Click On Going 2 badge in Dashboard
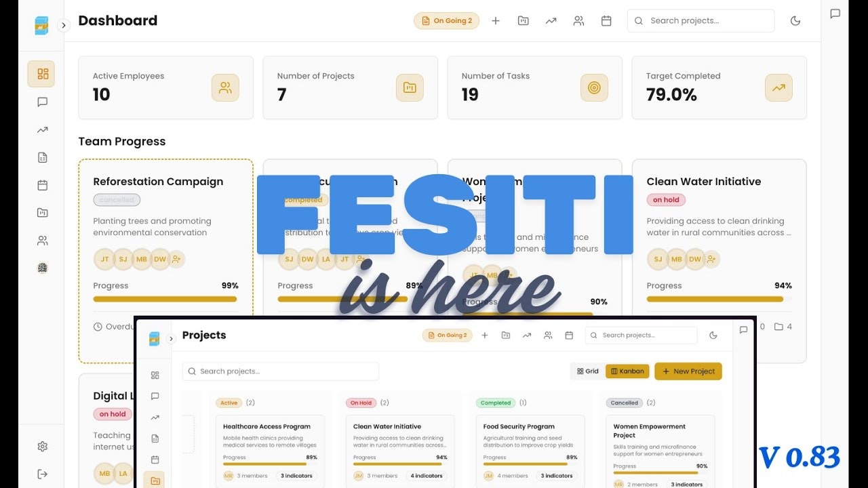 coord(446,21)
